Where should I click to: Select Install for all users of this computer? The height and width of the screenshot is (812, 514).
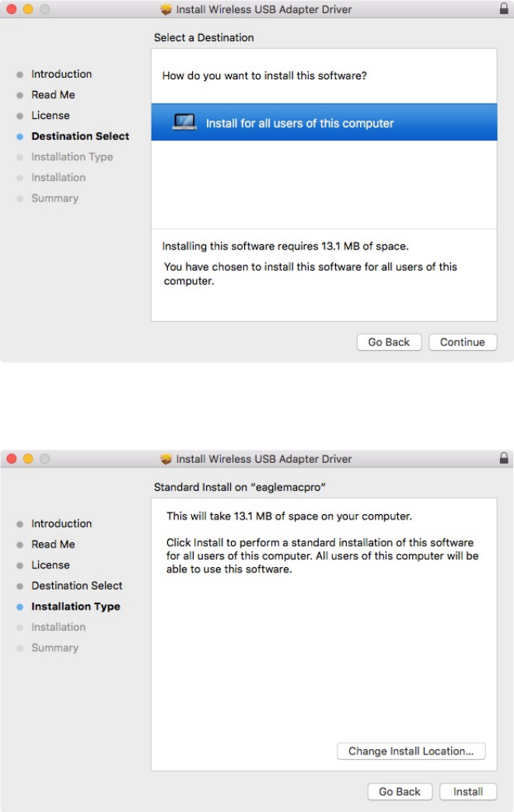click(x=324, y=122)
